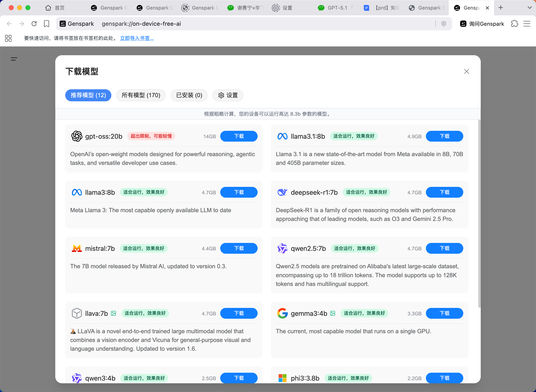Open the extensions puzzle icon

click(514, 24)
